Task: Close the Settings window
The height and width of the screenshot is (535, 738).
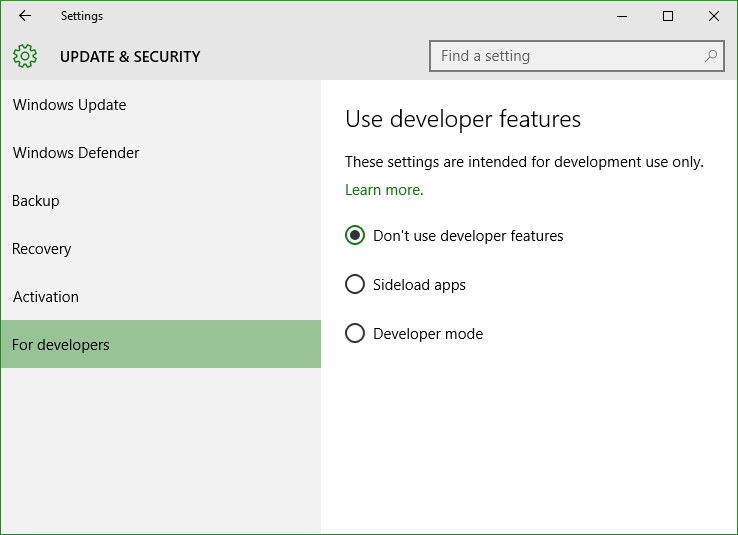Action: [x=714, y=16]
